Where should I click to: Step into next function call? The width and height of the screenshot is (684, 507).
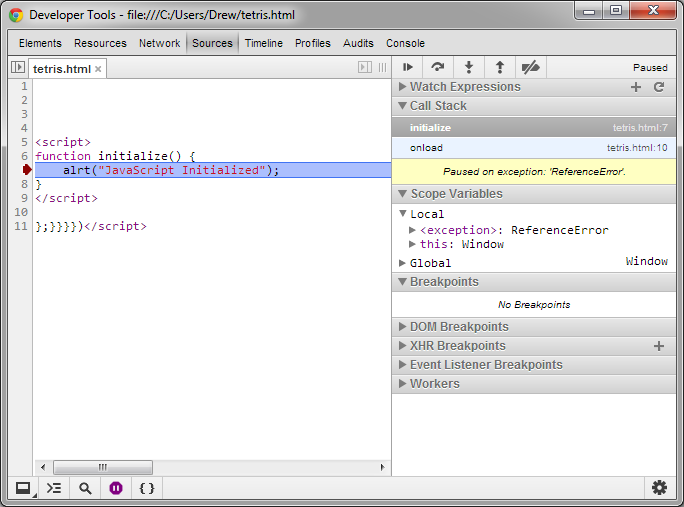469,67
